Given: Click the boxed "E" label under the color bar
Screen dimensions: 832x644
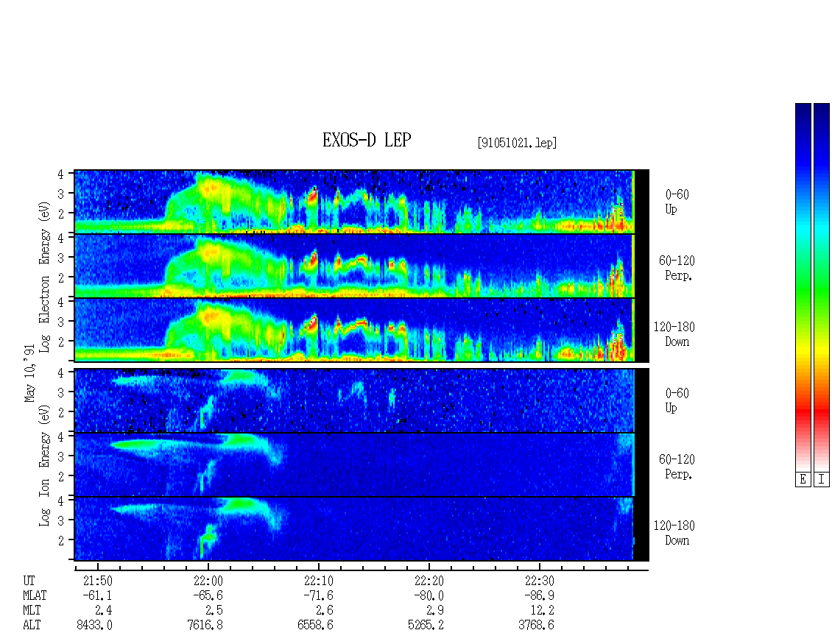Looking at the screenshot, I should 803,480.
